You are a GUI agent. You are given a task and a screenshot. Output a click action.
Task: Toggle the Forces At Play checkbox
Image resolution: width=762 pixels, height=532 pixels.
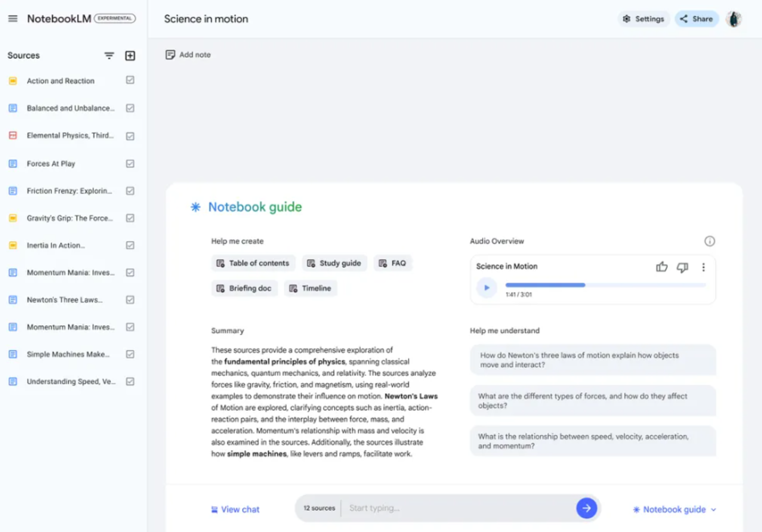(x=130, y=163)
